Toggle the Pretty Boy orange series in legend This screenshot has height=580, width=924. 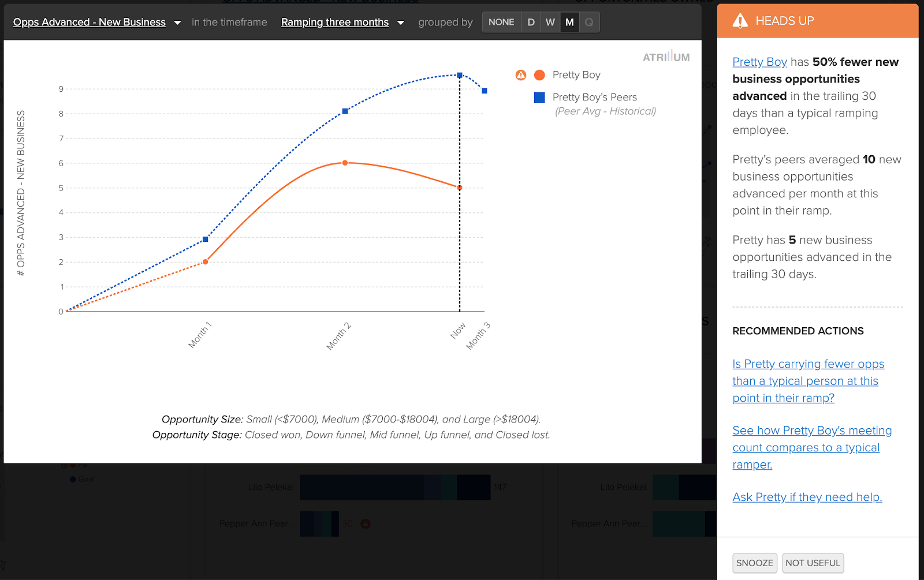click(x=539, y=75)
